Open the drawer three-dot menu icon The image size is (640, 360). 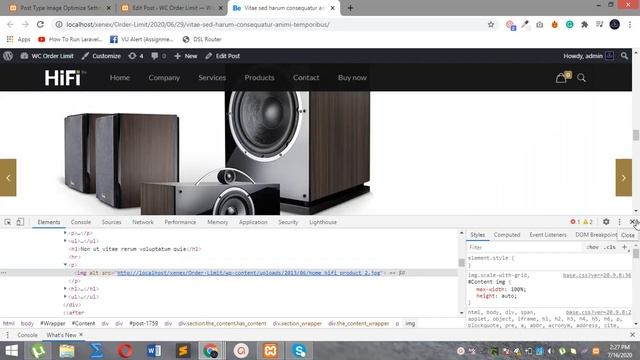[x=7, y=335]
